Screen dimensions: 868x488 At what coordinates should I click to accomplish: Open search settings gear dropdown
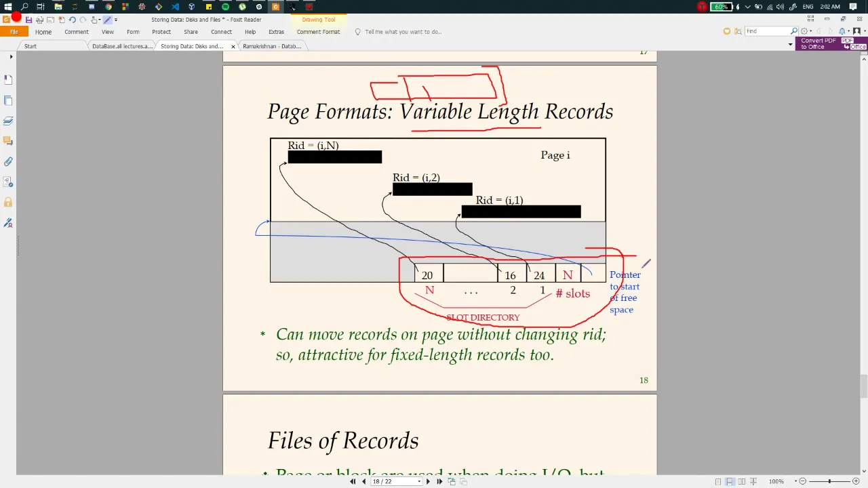tap(807, 31)
